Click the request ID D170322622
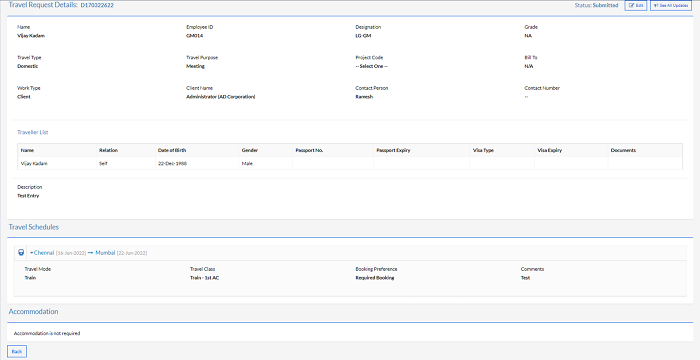 97,5
